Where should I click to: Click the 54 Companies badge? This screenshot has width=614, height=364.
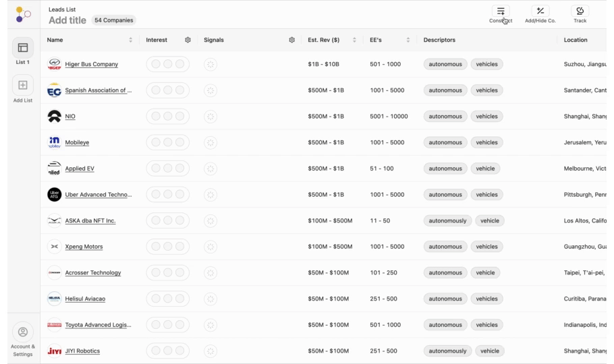coord(113,20)
